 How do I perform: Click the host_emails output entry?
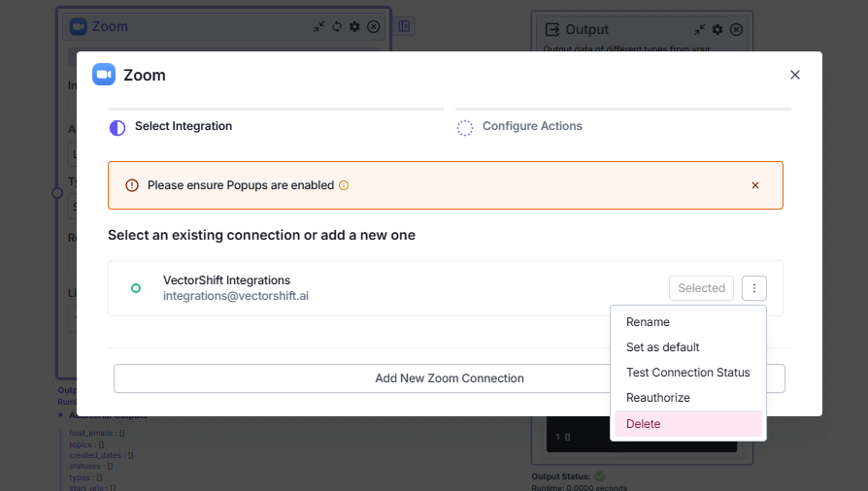(x=97, y=433)
